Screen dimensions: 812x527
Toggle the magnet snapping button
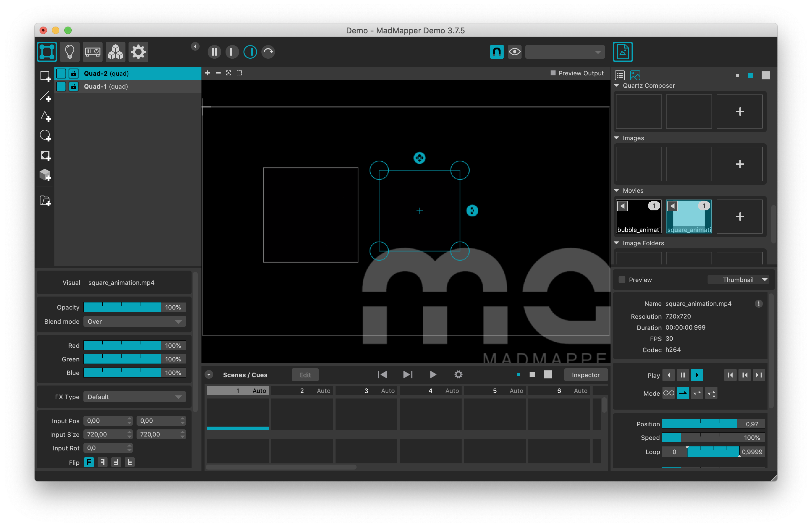point(497,52)
